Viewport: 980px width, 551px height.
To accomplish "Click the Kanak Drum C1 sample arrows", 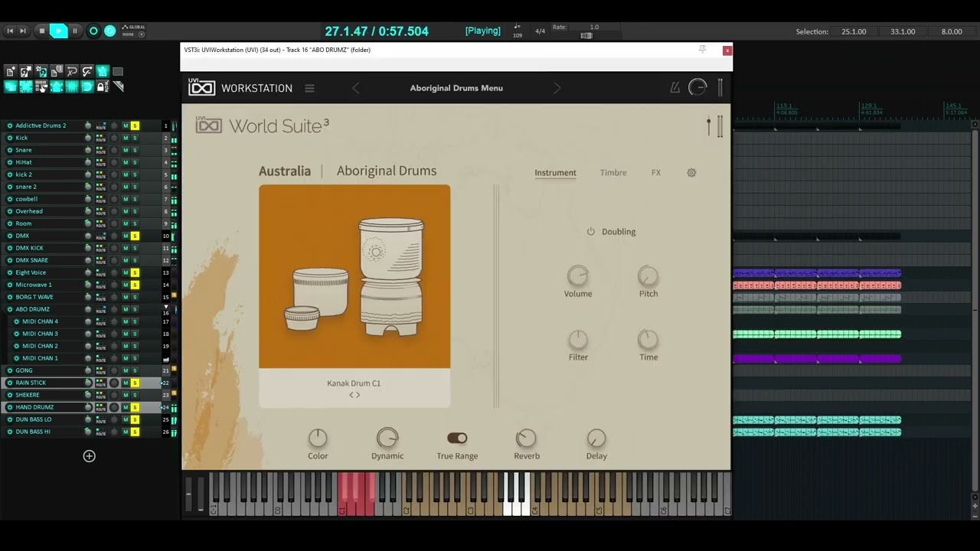I will click(x=354, y=395).
